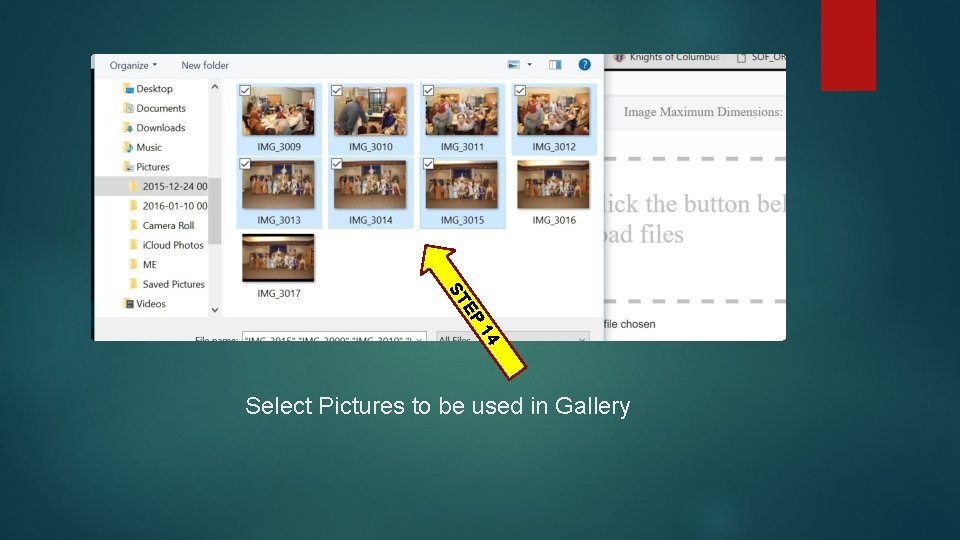Click the change view icon

click(514, 65)
